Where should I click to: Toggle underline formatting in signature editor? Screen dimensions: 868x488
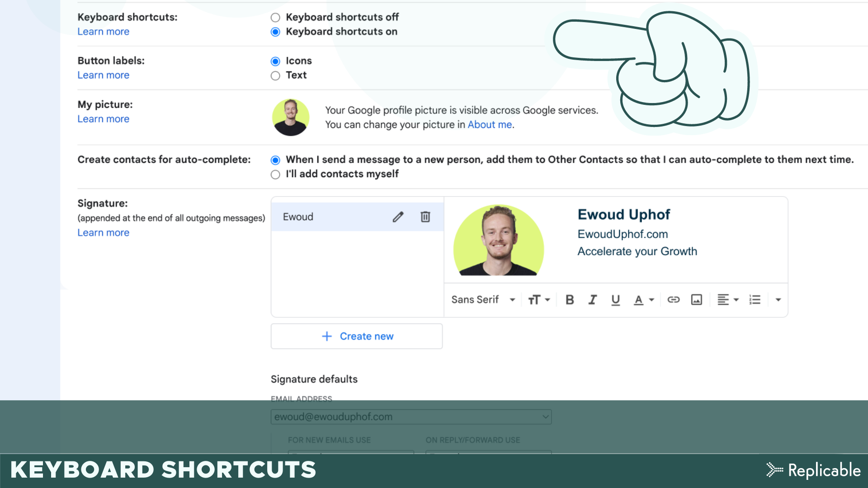[615, 300]
